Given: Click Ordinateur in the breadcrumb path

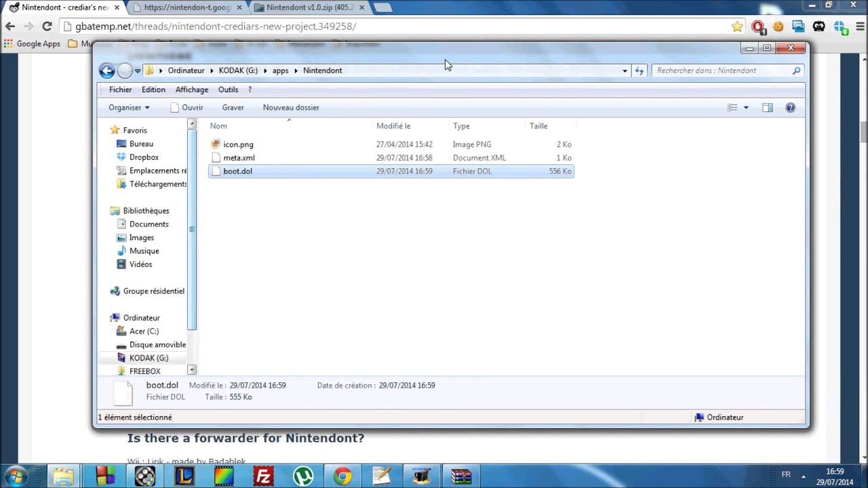Looking at the screenshot, I should point(186,70).
